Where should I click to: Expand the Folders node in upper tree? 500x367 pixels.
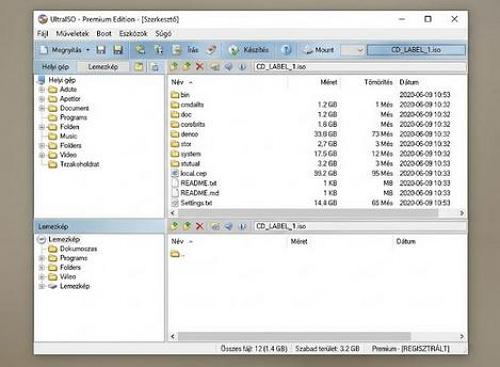pyautogui.click(x=42, y=145)
